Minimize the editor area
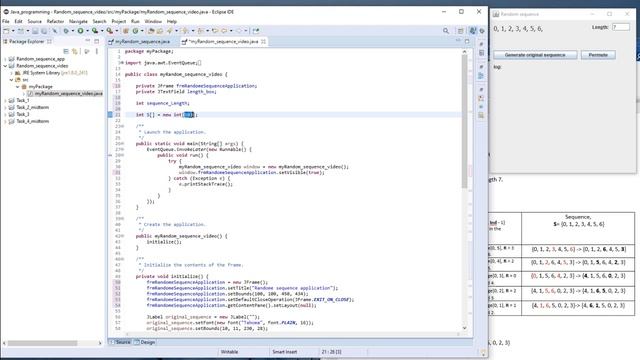This screenshot has height=360, width=640. 458,41
